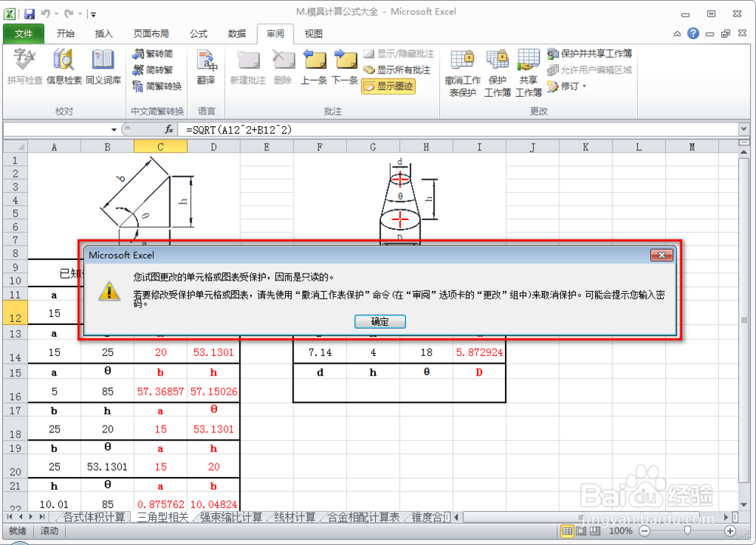Image resolution: width=756 pixels, height=545 pixels.
Task: Go to the last sheet tab arrow
Action: click(42, 517)
